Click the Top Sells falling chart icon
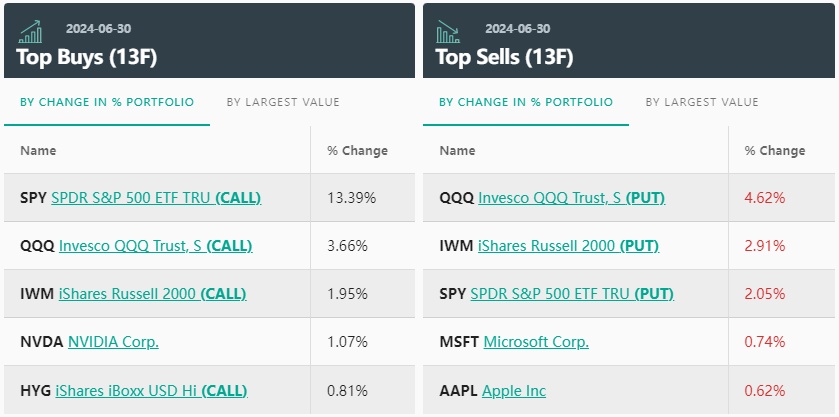 pos(448,32)
